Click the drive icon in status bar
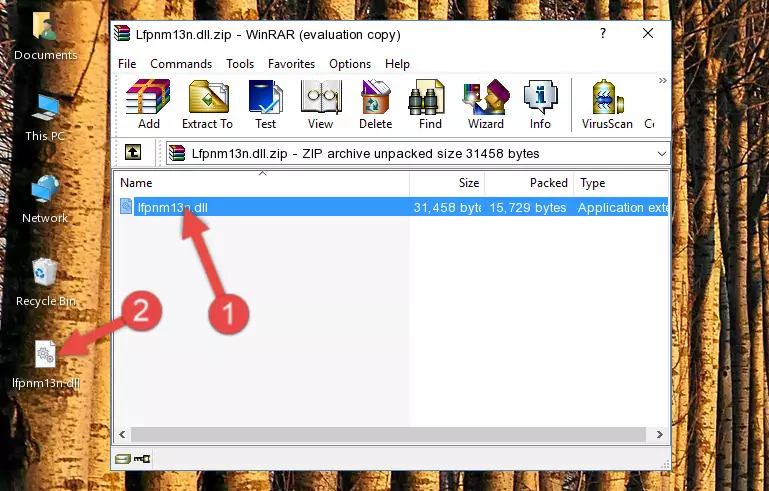 (123, 459)
